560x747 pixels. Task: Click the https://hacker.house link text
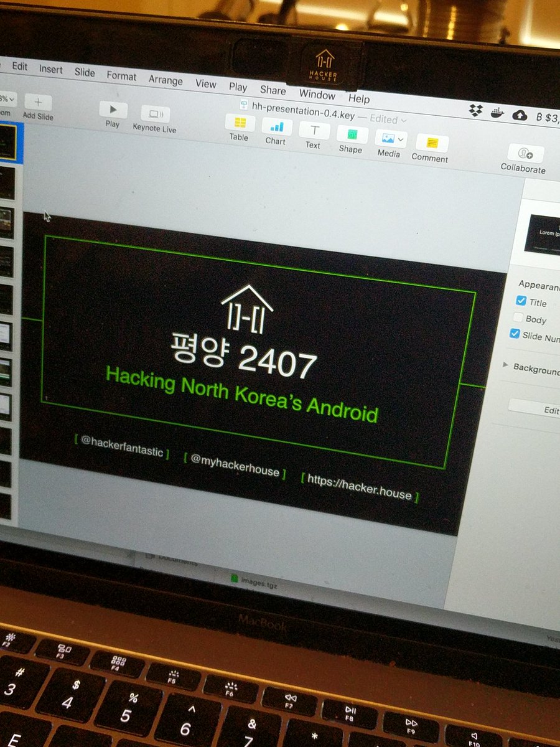click(360, 488)
